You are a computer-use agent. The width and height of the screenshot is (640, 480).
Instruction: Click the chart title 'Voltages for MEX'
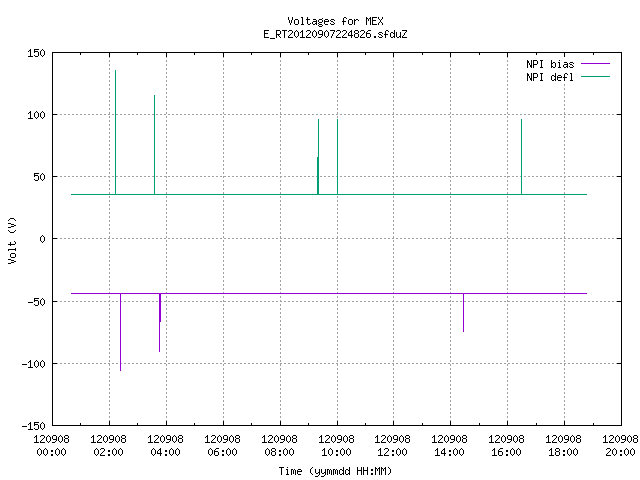[335, 21]
